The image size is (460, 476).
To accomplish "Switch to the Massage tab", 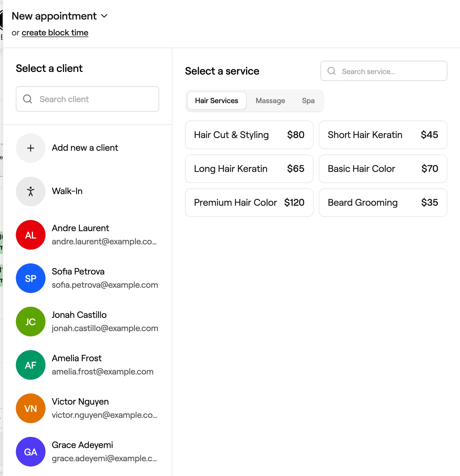I will [x=270, y=101].
